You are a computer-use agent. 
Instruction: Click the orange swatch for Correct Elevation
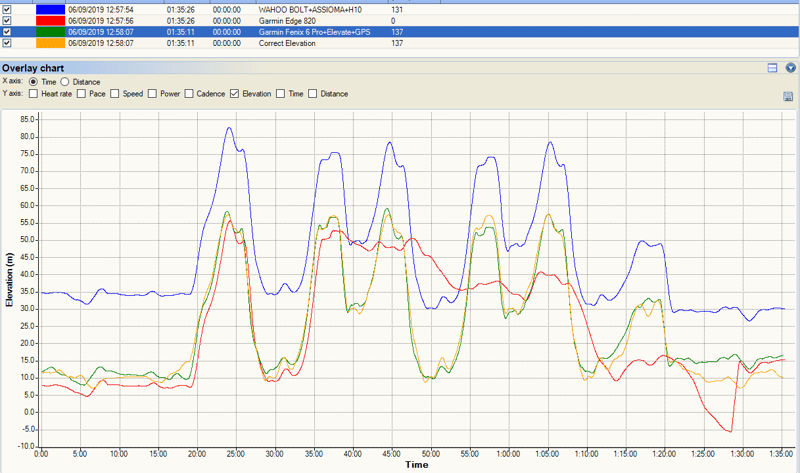point(50,43)
